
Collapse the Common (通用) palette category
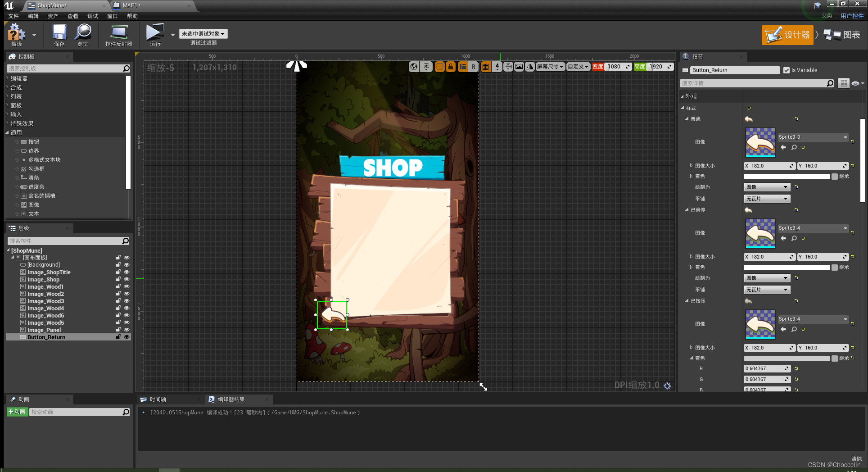(x=7, y=132)
